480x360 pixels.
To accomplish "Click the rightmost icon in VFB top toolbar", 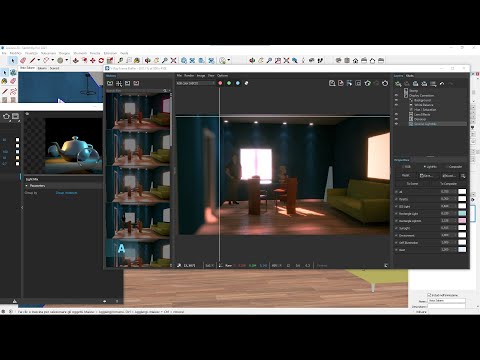I will [385, 83].
